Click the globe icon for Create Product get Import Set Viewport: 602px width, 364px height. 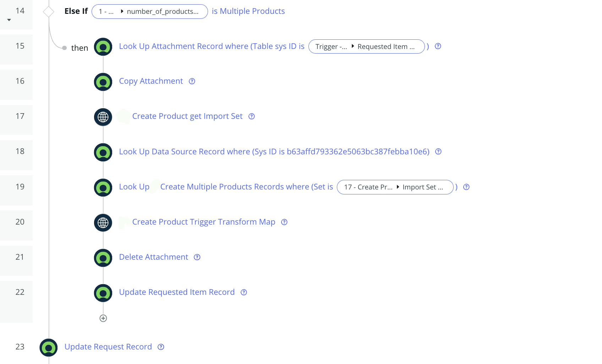tap(103, 117)
